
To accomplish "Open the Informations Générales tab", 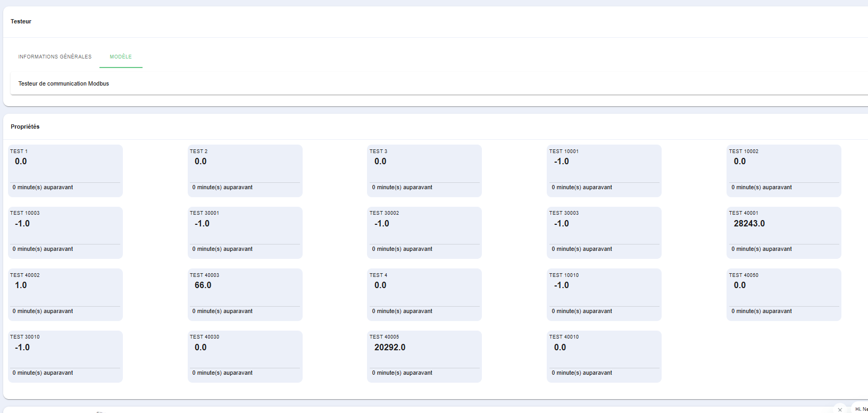I will (x=55, y=57).
